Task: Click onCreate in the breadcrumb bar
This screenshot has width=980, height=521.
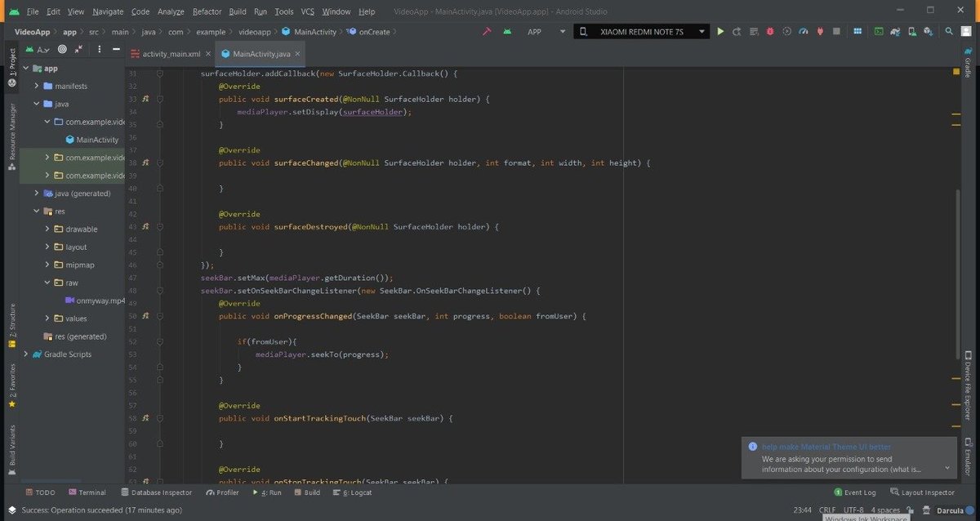Action: pos(374,32)
